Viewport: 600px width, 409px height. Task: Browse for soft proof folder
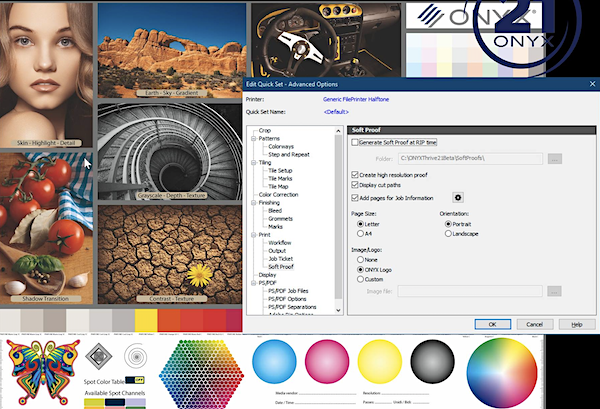point(554,158)
